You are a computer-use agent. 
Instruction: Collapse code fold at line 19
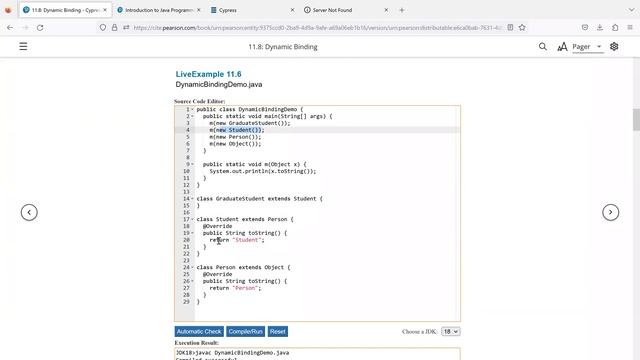[x=193, y=233]
